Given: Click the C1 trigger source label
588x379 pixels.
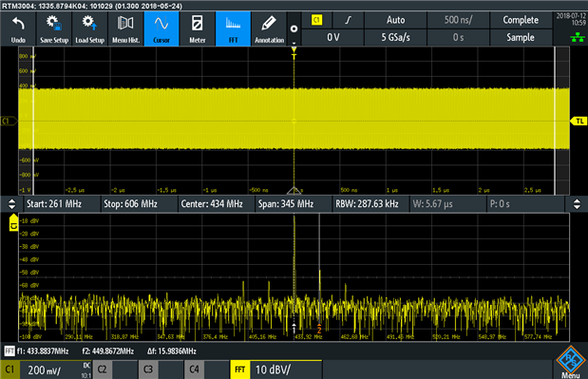Looking at the screenshot, I should pyautogui.click(x=317, y=20).
